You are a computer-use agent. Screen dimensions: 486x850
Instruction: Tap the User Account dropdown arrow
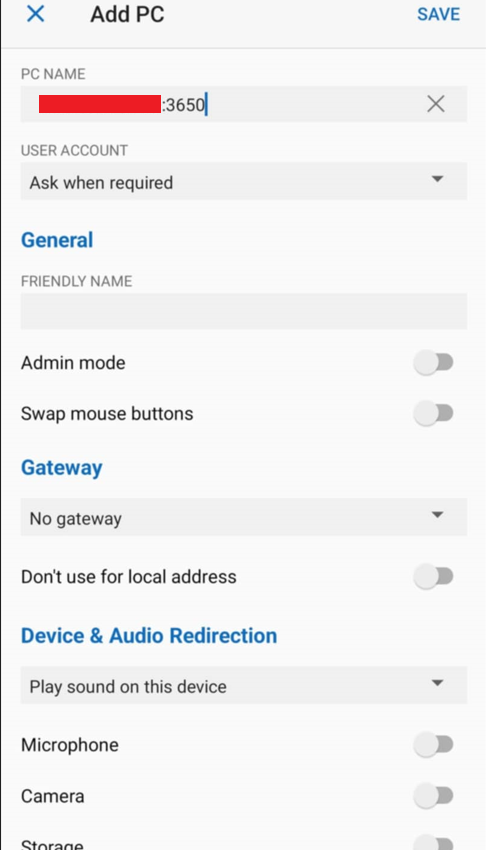[437, 179]
